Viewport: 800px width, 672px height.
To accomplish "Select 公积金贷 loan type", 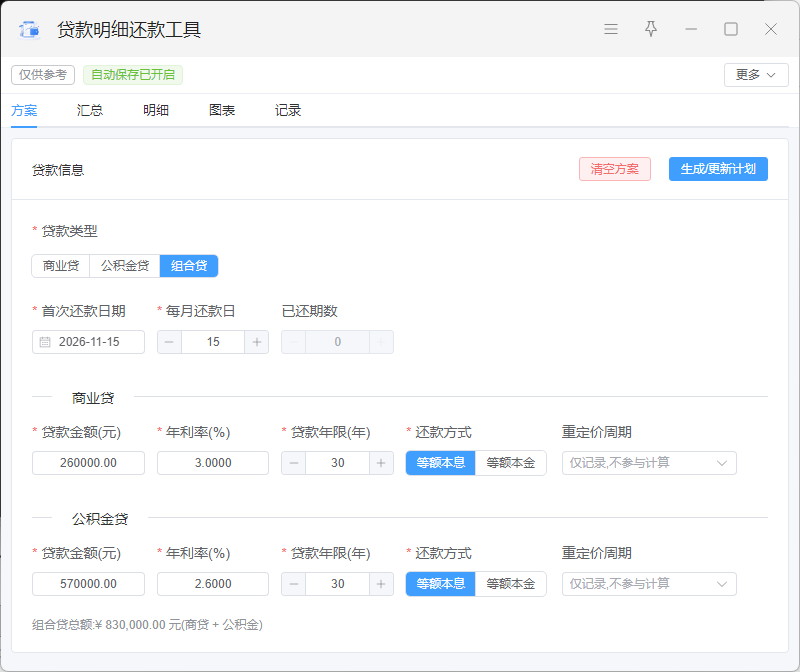I will coord(125,266).
